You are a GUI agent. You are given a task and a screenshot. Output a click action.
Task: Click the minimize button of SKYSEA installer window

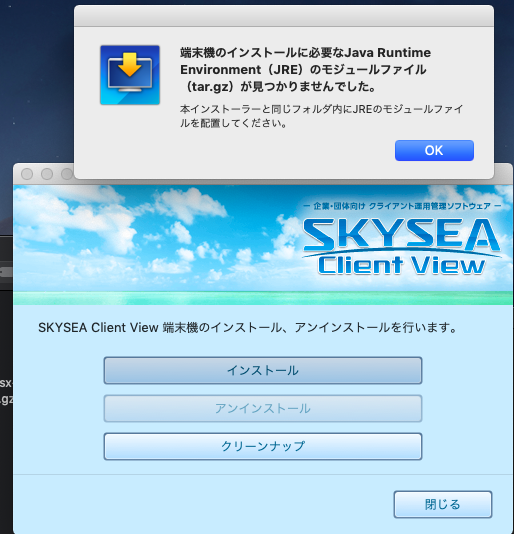click(x=47, y=174)
